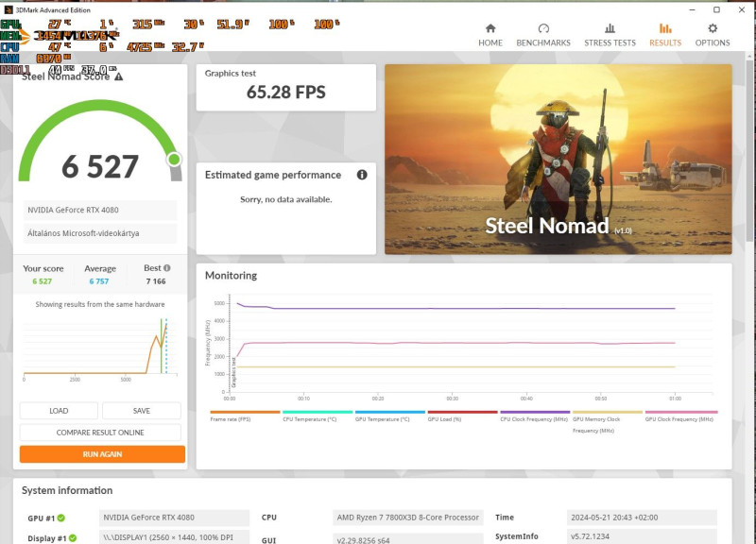
Task: Open the OPTIONS tab
Action: [713, 35]
